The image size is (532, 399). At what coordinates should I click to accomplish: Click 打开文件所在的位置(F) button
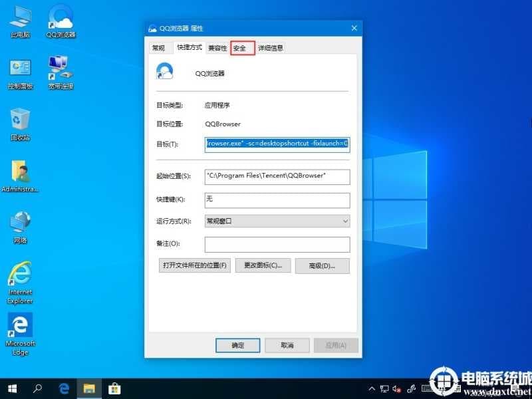[x=195, y=265]
